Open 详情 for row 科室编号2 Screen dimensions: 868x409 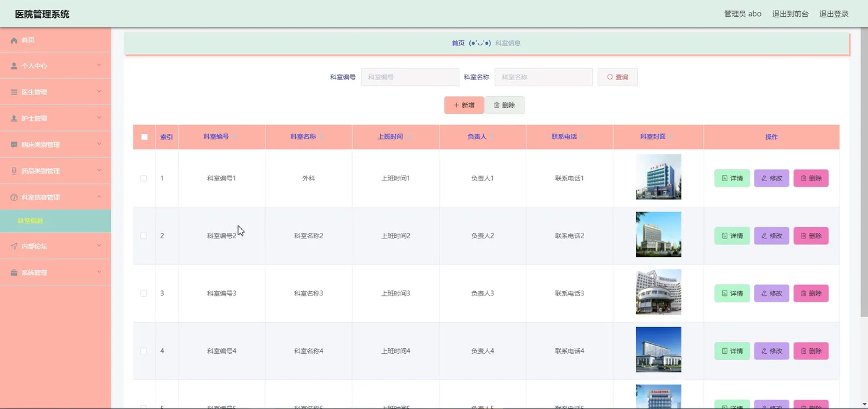point(732,236)
